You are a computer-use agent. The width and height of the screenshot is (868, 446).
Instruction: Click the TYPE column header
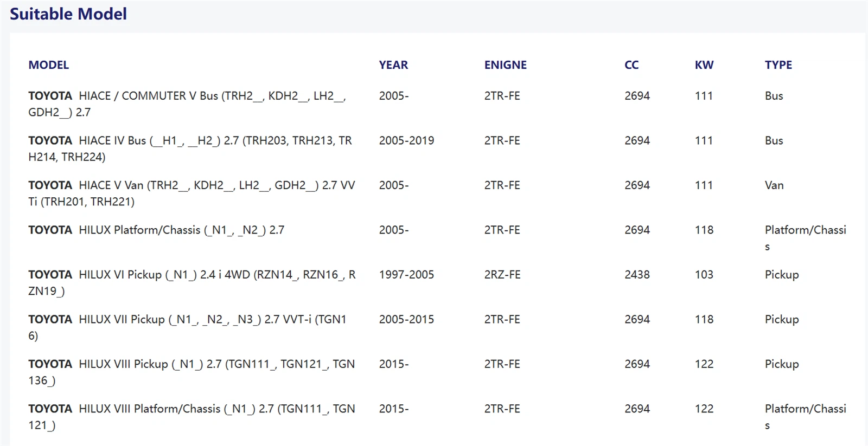coord(778,65)
